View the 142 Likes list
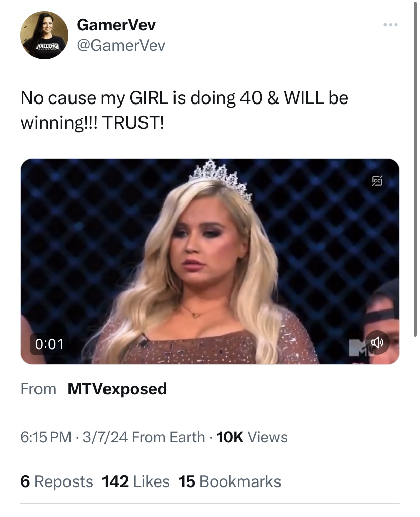Viewport: 420px width, 517px height. (135, 481)
